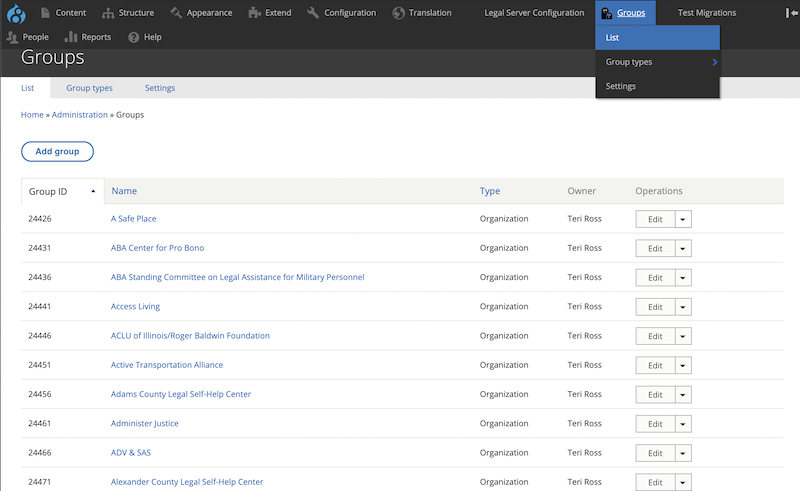Open operations dropdown for ADV & SAS
The height and width of the screenshot is (491, 800).
pos(683,453)
